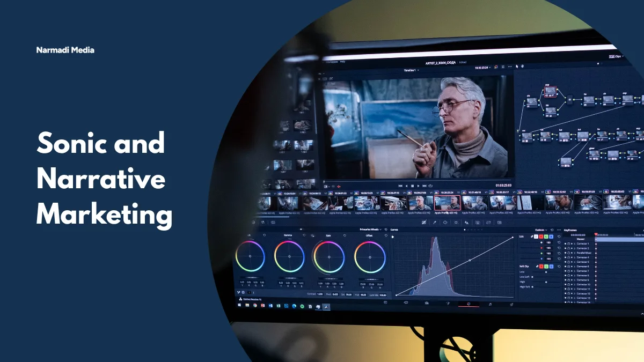Expand the Corrector 5 keyframe row
Viewport: 644px width, 362px height.
(x=574, y=262)
